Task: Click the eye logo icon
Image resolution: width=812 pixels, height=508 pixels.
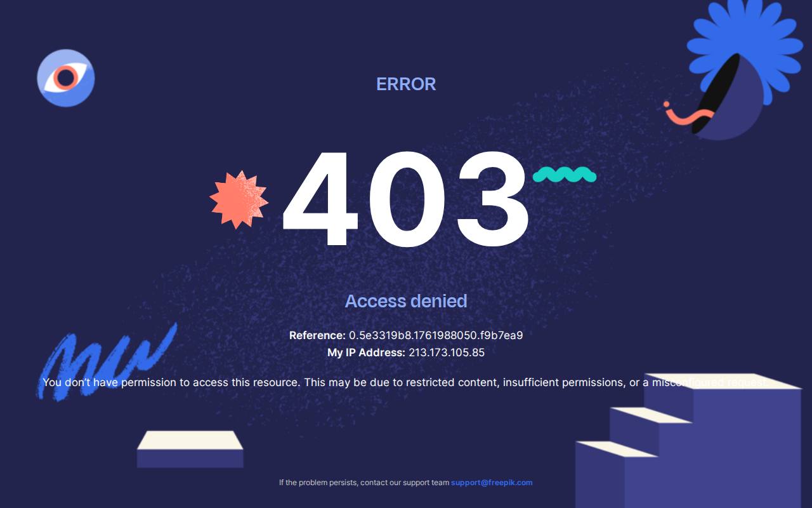Action: click(x=66, y=78)
